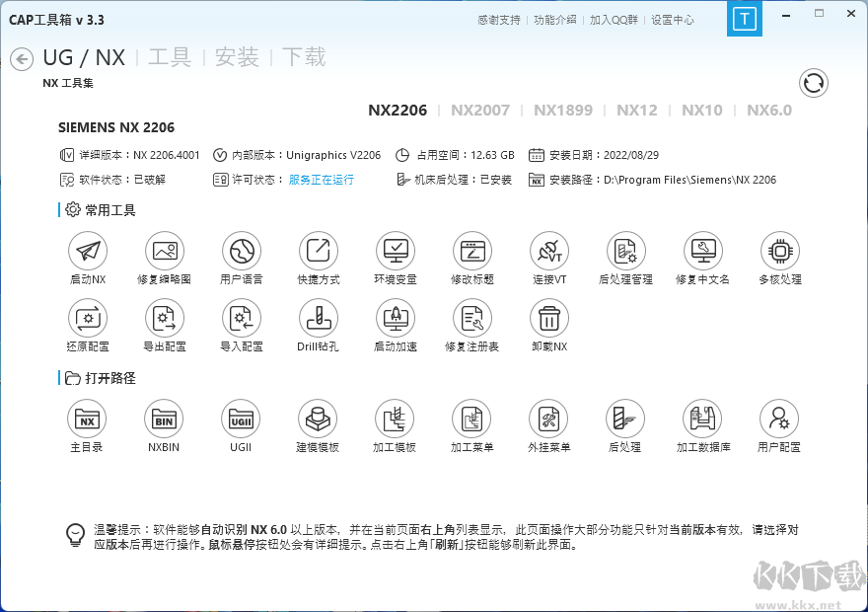
Task: Click the 打开路径 section header
Action: [x=109, y=378]
